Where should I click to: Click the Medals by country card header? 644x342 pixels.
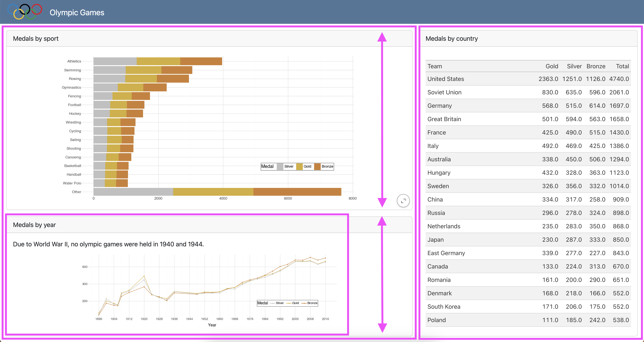[x=452, y=39]
